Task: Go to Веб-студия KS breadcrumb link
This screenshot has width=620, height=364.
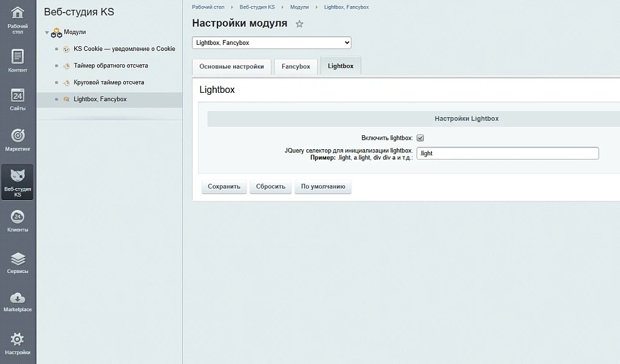Action: click(x=257, y=7)
